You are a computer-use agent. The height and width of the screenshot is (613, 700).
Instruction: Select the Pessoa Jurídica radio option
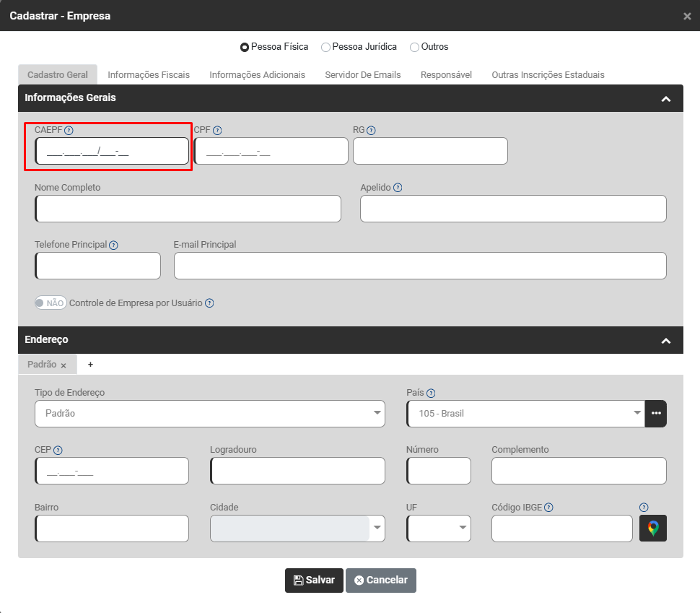coord(326,47)
